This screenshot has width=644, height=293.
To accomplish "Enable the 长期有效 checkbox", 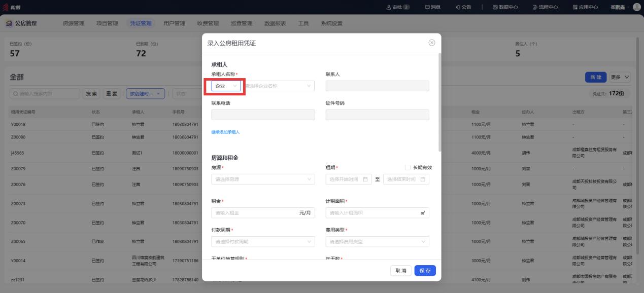I will (408, 167).
